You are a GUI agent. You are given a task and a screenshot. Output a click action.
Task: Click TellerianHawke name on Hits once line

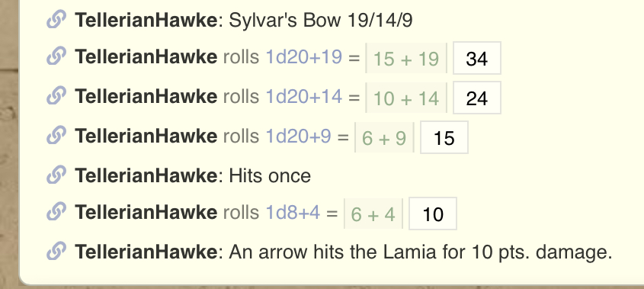click(146, 175)
